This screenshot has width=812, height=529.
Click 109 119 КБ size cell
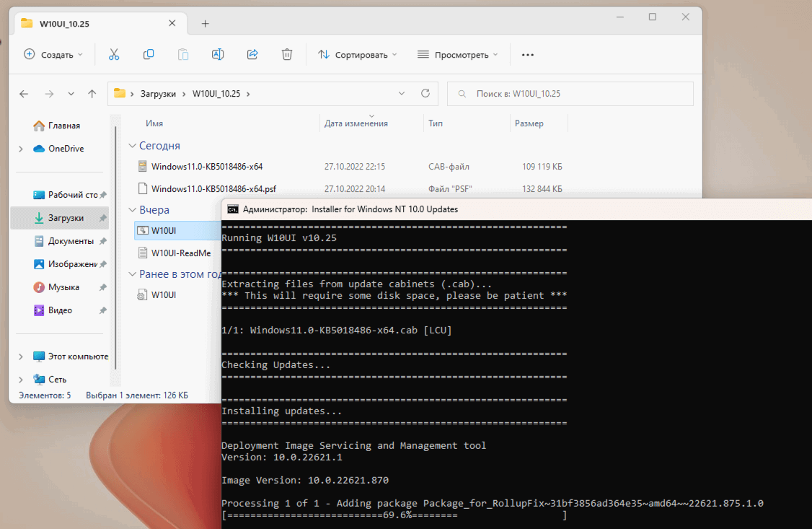pyautogui.click(x=542, y=166)
